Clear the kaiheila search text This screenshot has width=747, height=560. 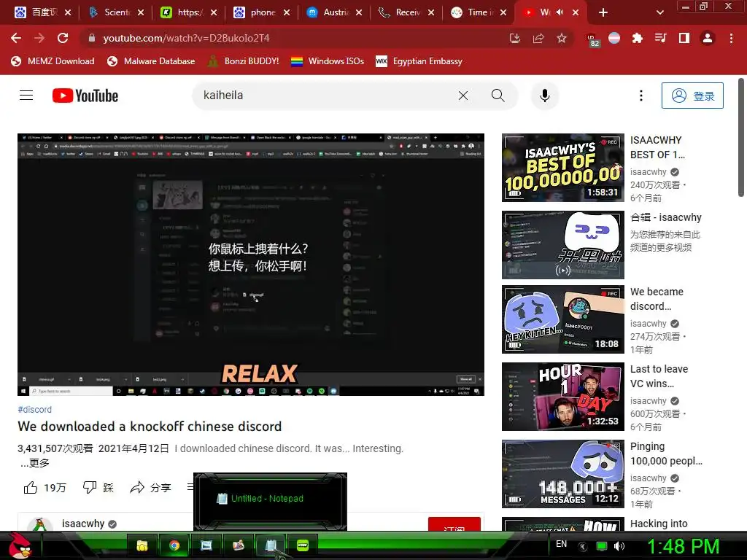463,96
